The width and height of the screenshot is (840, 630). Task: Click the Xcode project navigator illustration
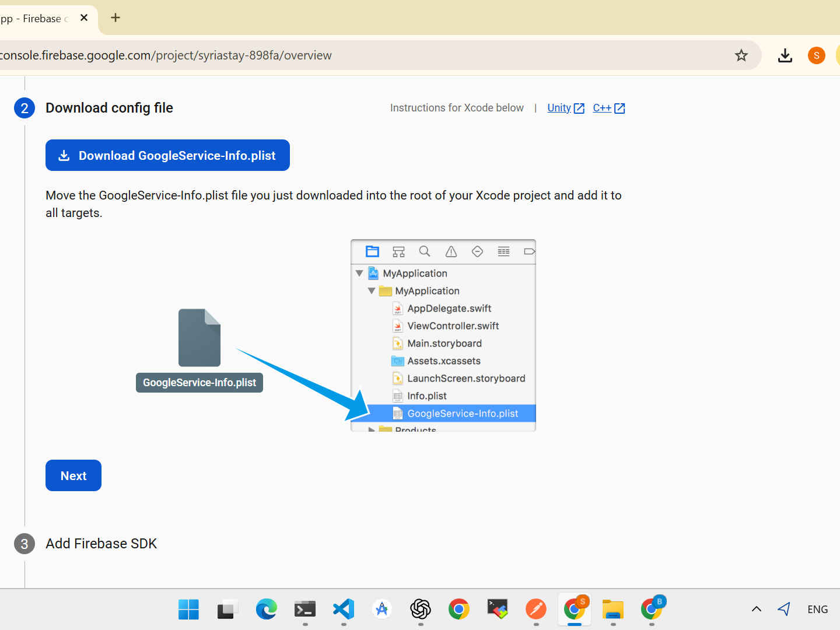[x=443, y=335]
